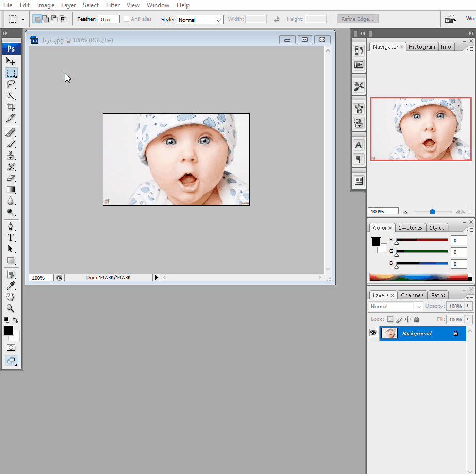Select the Hand tool
476x474 pixels.
tap(11, 297)
